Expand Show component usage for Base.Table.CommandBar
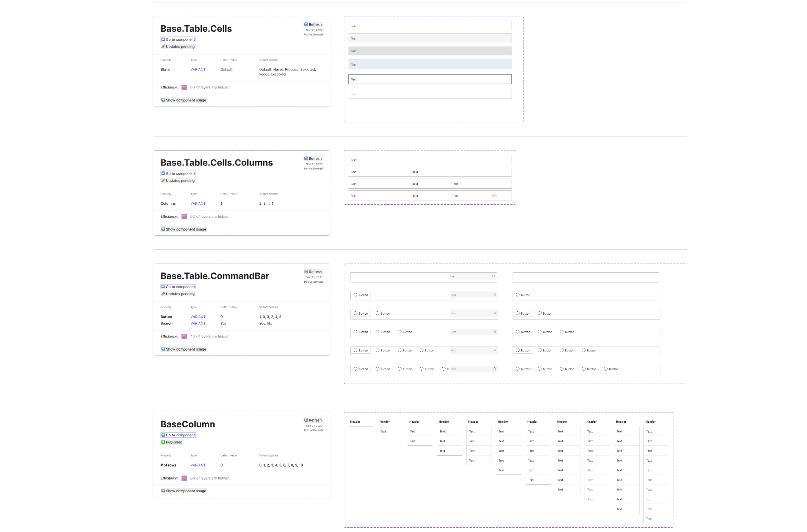807x532 pixels. 184,349
